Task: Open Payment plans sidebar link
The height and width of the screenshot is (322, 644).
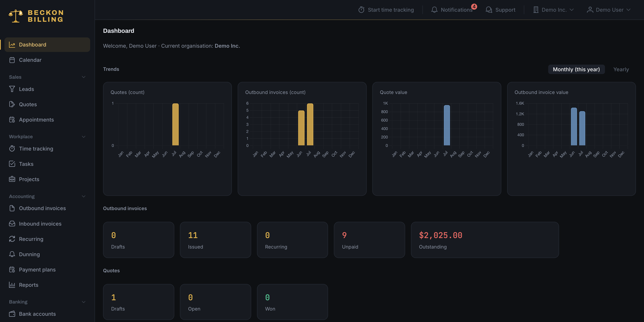Action: (47, 270)
